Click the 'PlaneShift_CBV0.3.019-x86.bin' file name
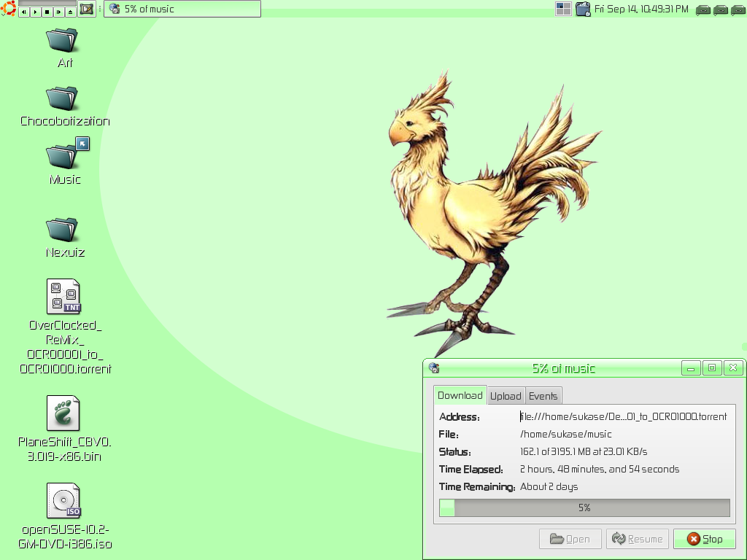Screen dimensions: 747x560 64,449
